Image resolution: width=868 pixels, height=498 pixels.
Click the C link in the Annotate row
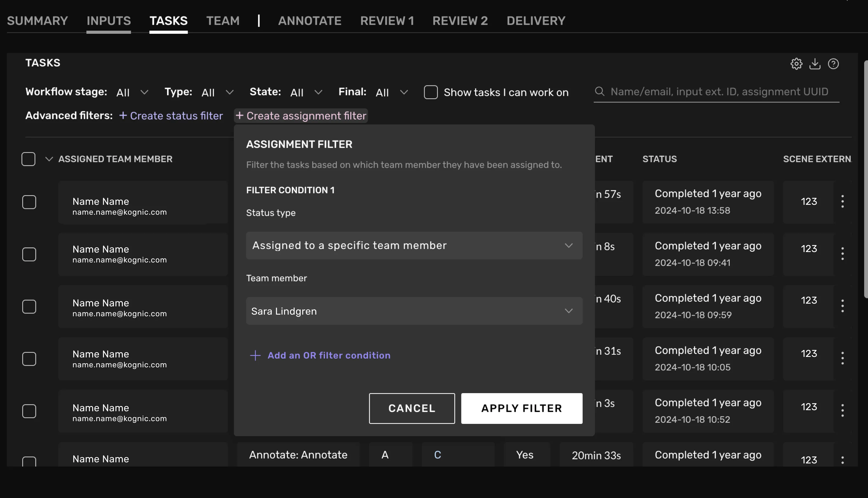437,455
